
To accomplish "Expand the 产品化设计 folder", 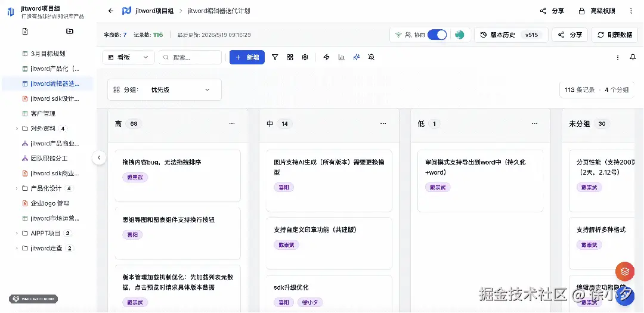I will tap(17, 188).
